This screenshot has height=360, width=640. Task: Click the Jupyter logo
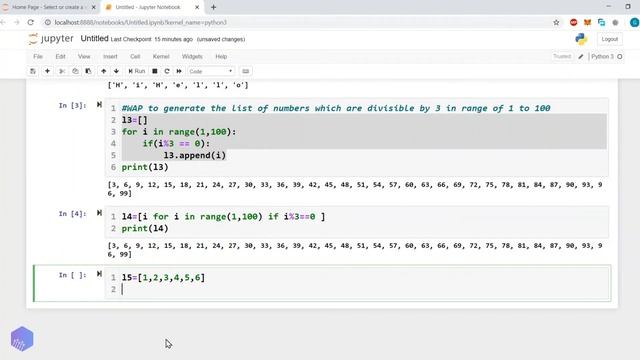tap(51, 39)
